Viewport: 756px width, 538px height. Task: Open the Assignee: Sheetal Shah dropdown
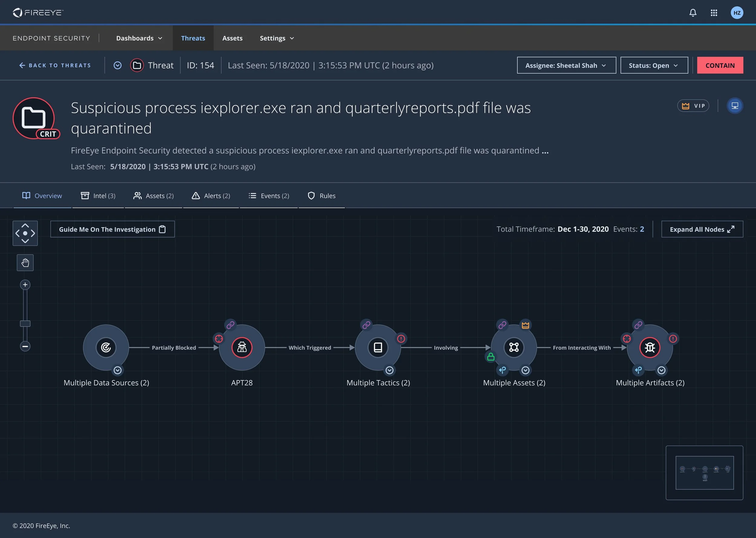point(566,65)
